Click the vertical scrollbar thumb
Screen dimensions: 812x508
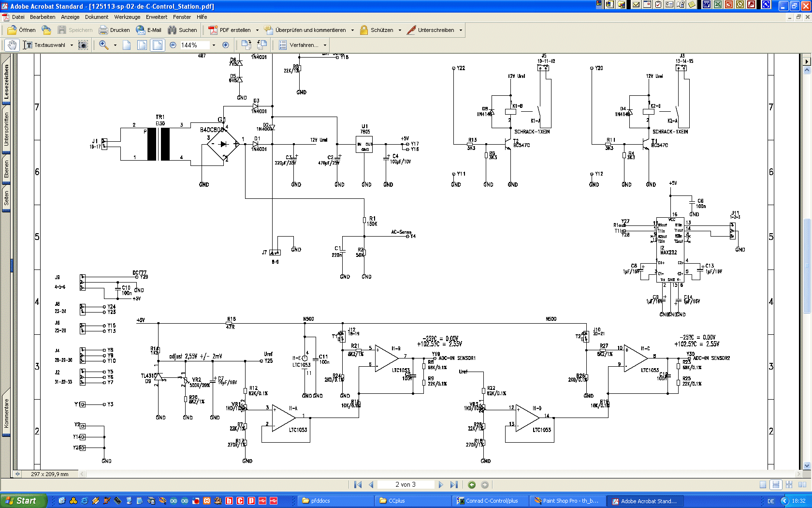pos(807,266)
